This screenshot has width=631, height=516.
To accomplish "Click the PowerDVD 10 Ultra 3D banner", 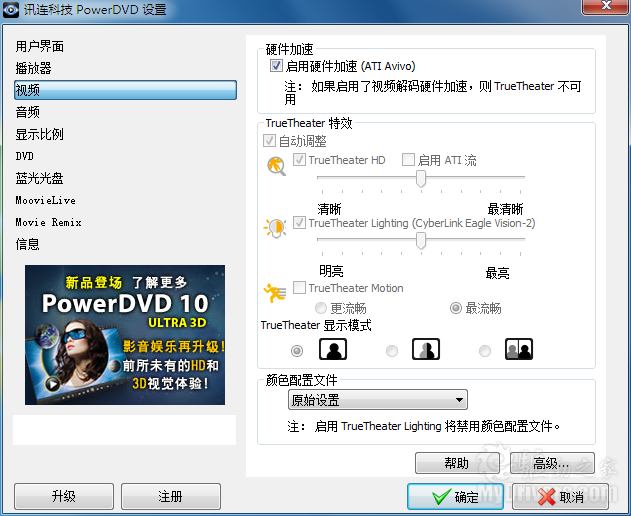I will point(125,335).
